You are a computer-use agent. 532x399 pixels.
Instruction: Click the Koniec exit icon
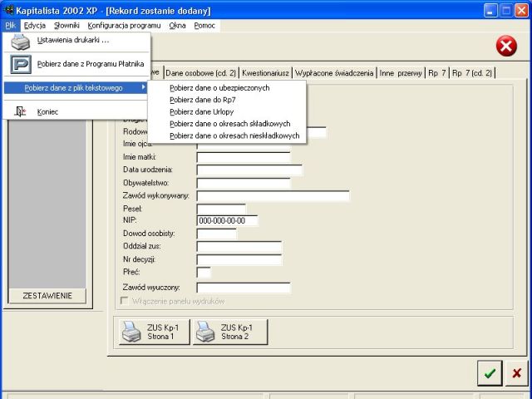tap(20, 111)
